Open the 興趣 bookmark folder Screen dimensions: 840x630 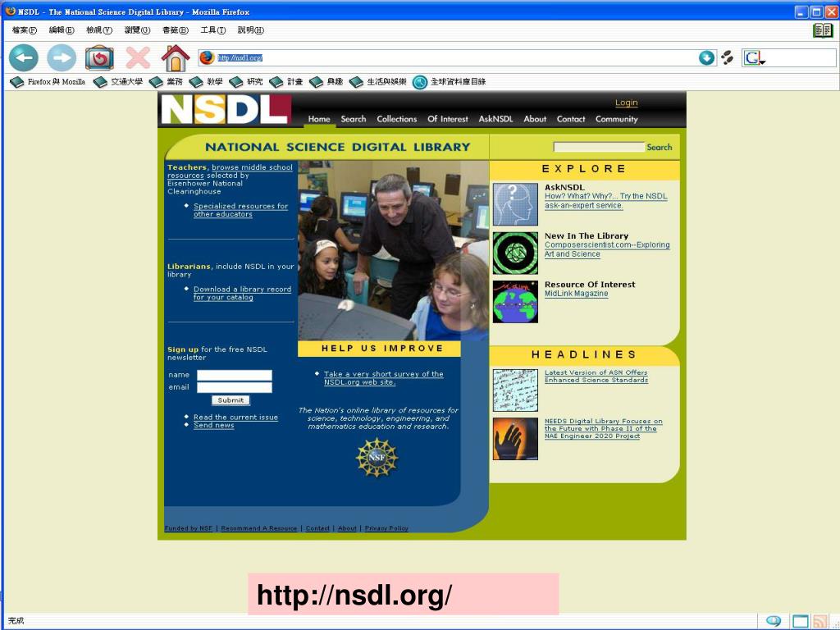[326, 82]
